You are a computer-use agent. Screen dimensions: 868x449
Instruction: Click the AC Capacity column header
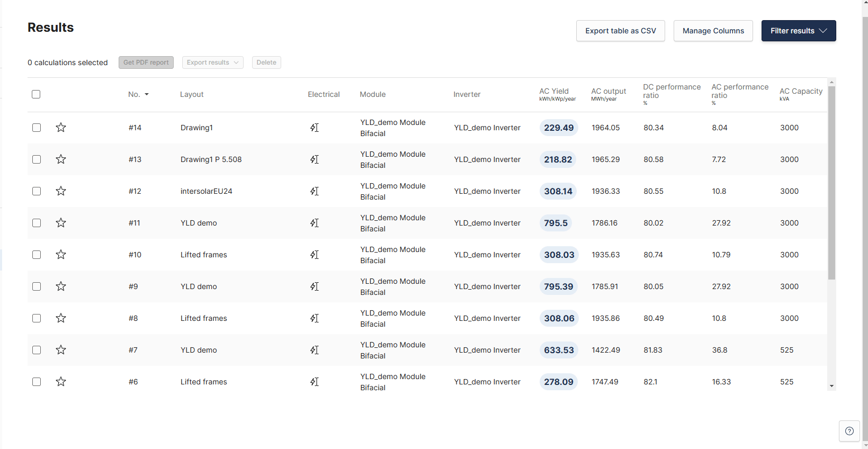tap(801, 94)
